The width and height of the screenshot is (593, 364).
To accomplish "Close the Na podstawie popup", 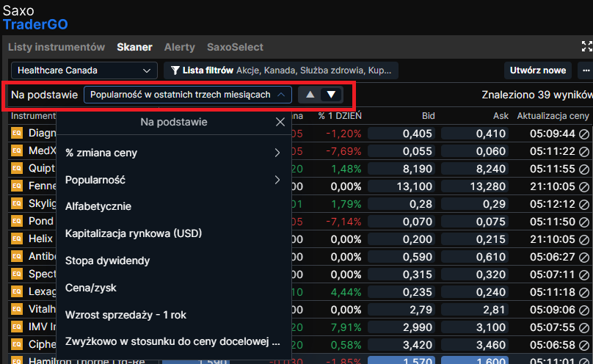I will coord(280,123).
